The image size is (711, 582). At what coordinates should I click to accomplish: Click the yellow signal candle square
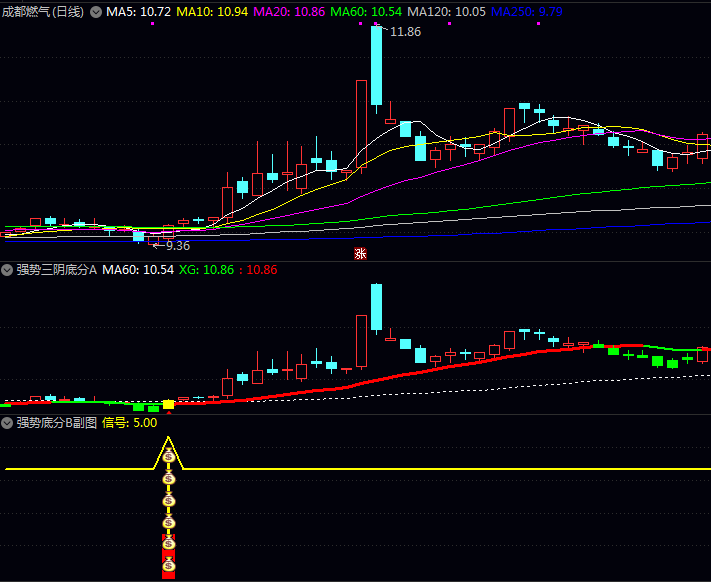tap(168, 405)
